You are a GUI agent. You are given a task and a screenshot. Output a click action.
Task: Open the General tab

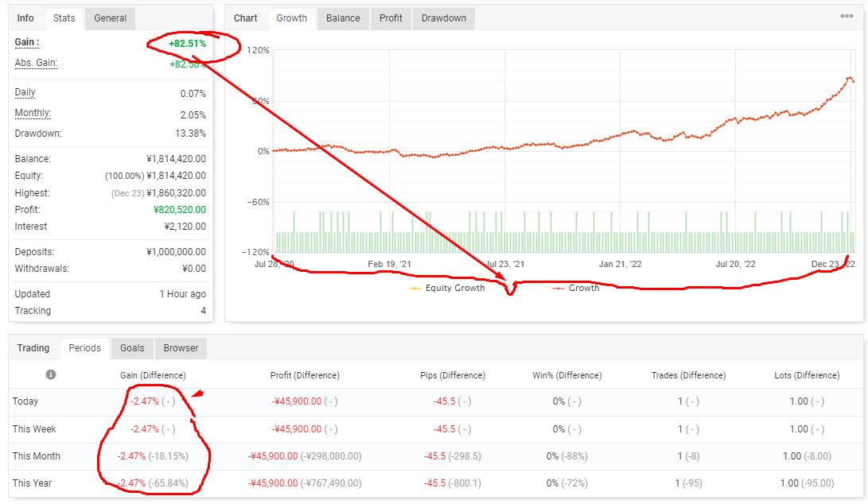(110, 18)
